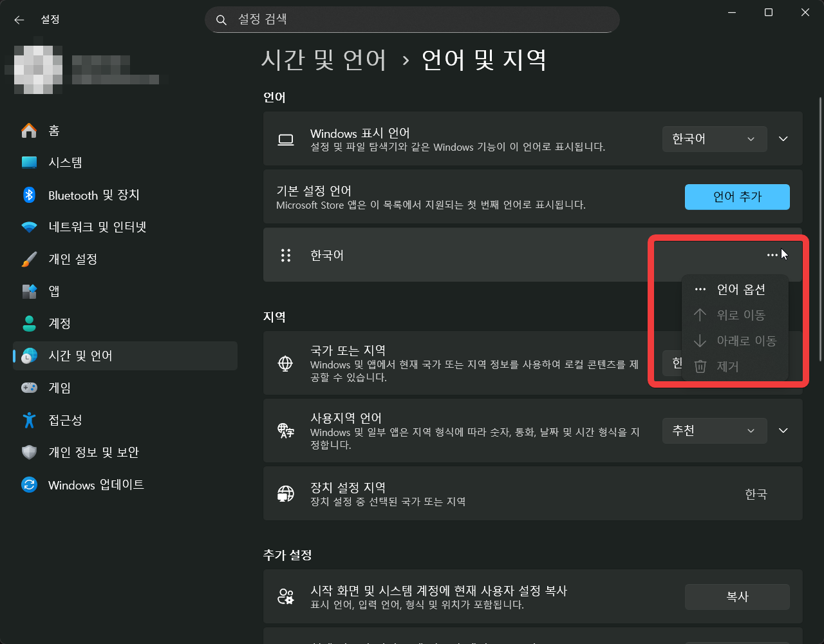Go back with the arrow icon

[x=19, y=20]
